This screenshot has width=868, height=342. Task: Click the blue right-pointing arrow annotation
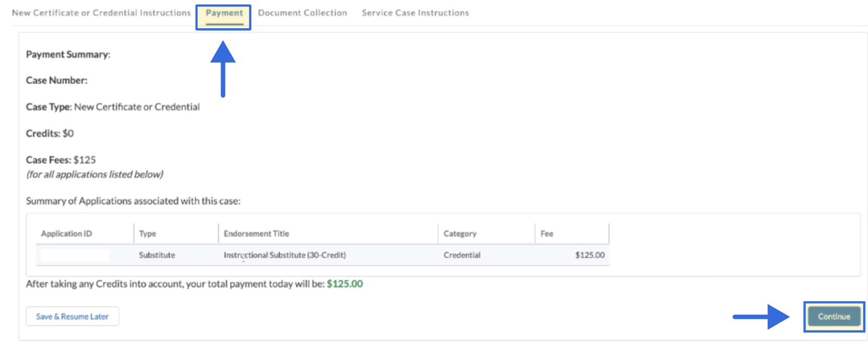(x=761, y=317)
